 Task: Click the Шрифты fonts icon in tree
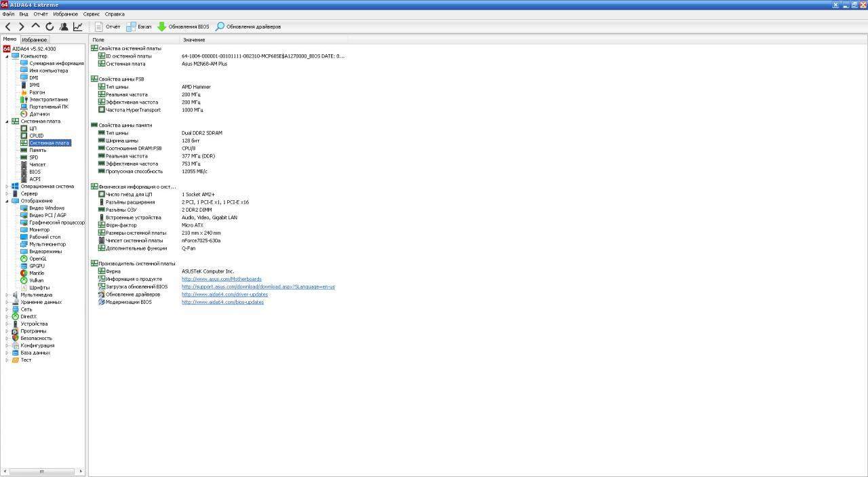[x=24, y=288]
